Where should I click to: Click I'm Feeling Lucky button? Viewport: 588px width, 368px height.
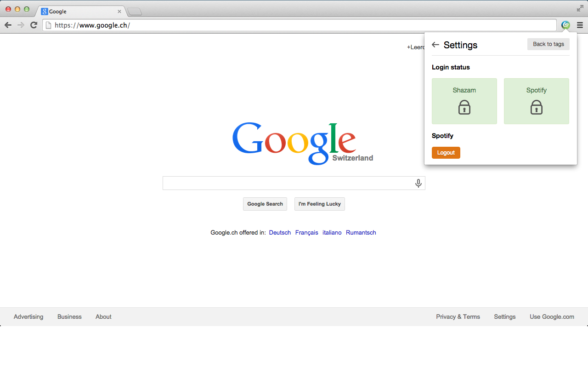(320, 204)
